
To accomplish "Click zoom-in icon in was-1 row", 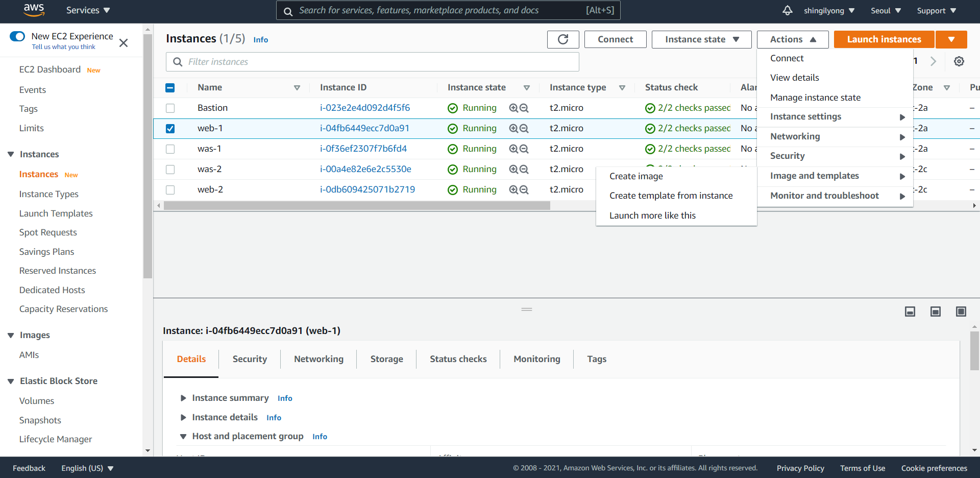I will coord(513,149).
